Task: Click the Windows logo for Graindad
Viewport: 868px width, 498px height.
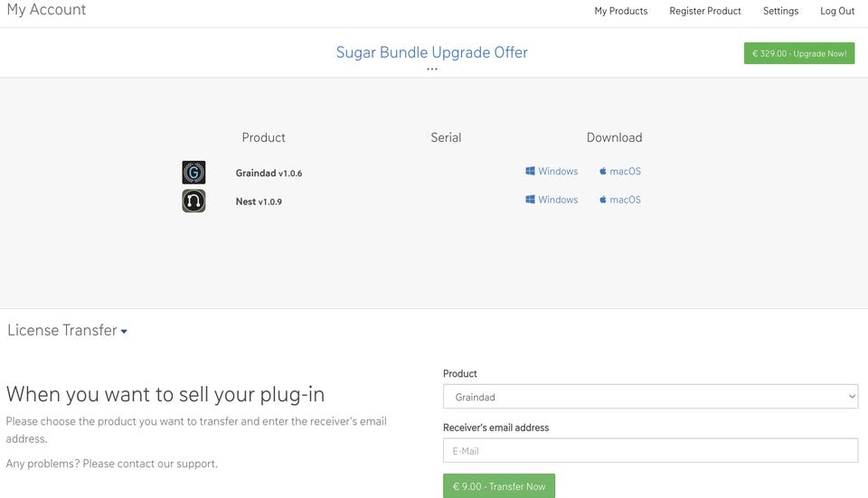Action: 531,171
